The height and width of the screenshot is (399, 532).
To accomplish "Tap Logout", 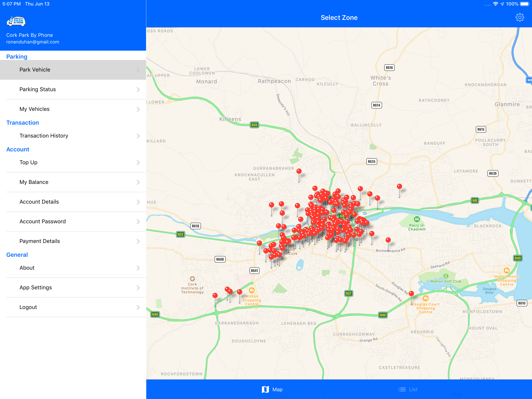I will coord(73,307).
